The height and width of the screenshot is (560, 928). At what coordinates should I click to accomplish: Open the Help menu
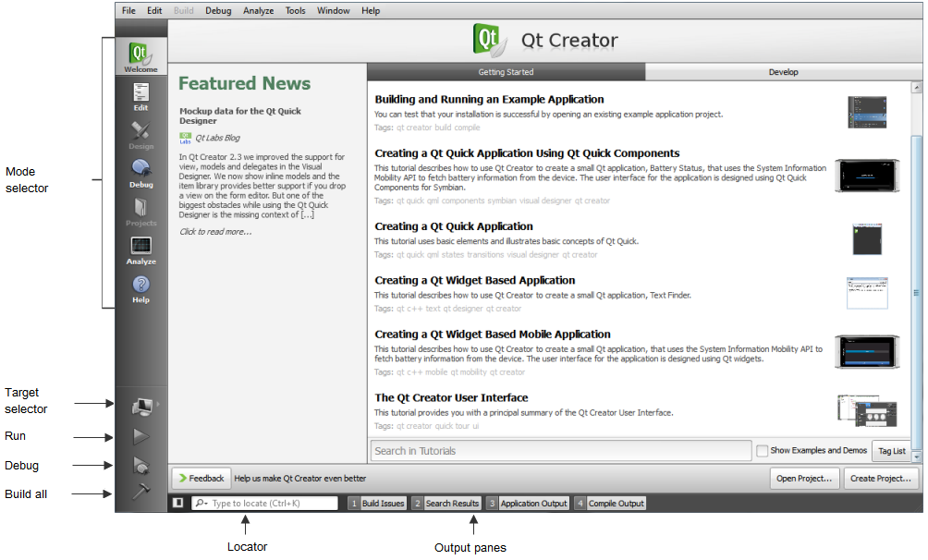point(371,11)
